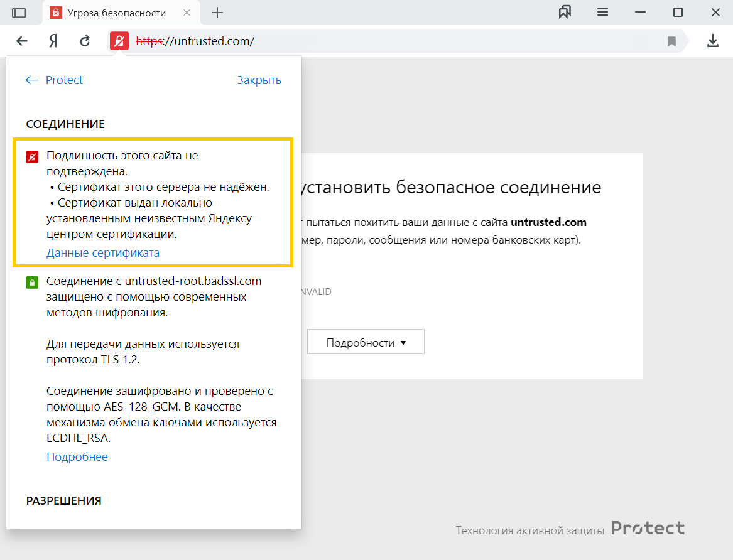Return to Protect panel via back link
Viewport: 733px width, 560px height.
54,80
